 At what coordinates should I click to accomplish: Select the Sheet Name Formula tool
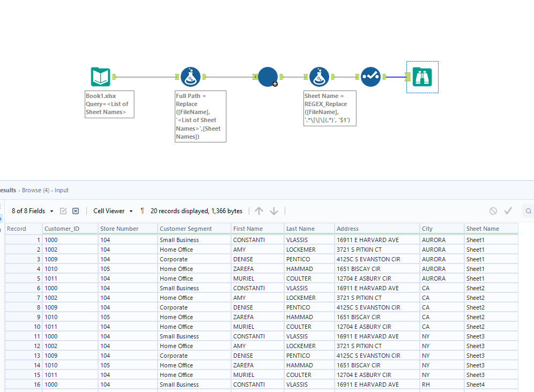coord(320,77)
